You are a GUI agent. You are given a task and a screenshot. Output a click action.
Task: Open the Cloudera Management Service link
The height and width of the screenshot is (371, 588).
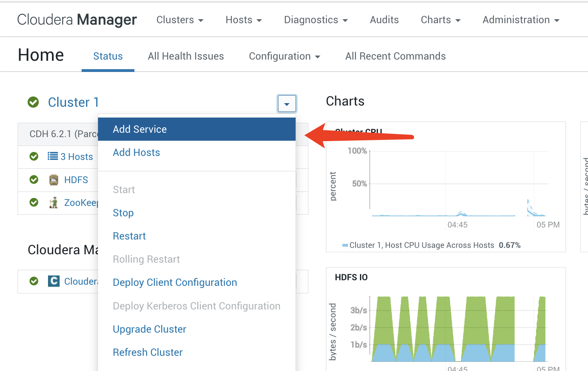(81, 281)
